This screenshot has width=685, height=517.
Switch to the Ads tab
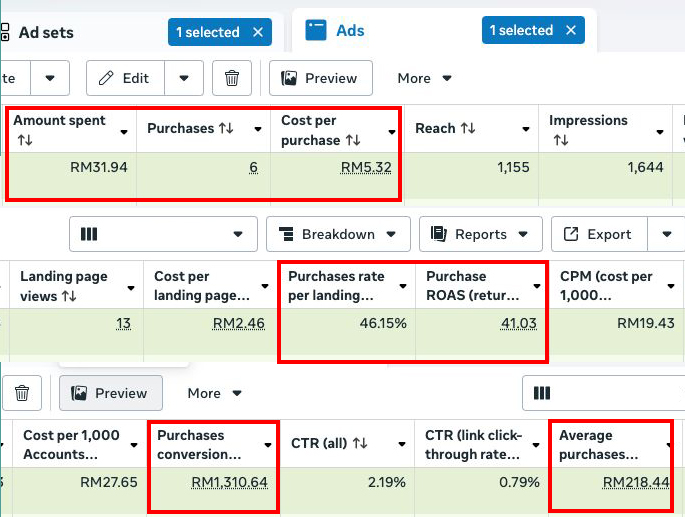pos(350,31)
